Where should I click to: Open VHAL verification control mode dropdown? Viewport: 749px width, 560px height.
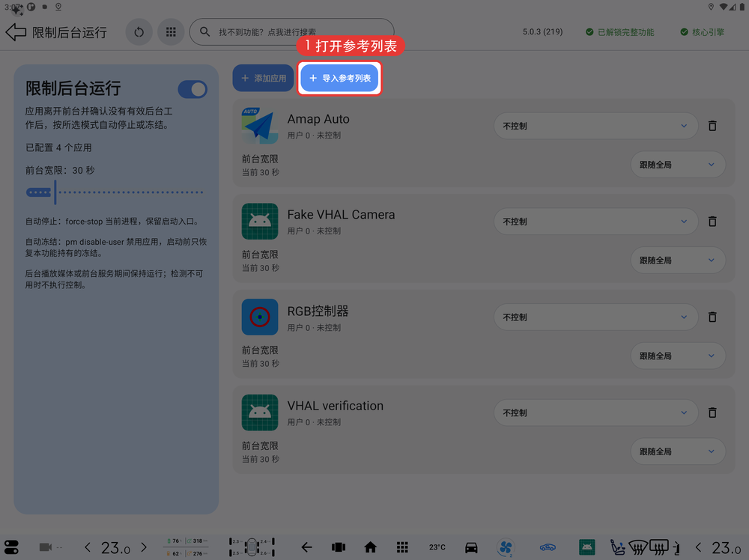coord(595,413)
